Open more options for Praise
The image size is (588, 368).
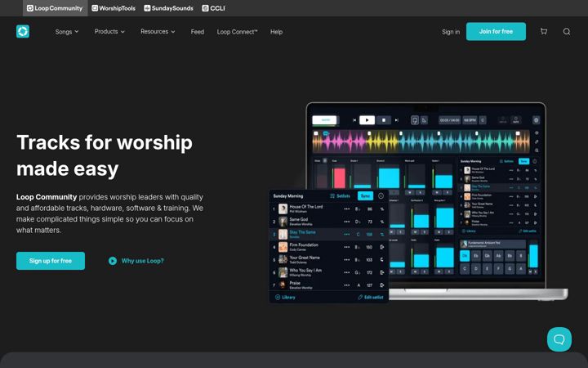[x=347, y=285]
